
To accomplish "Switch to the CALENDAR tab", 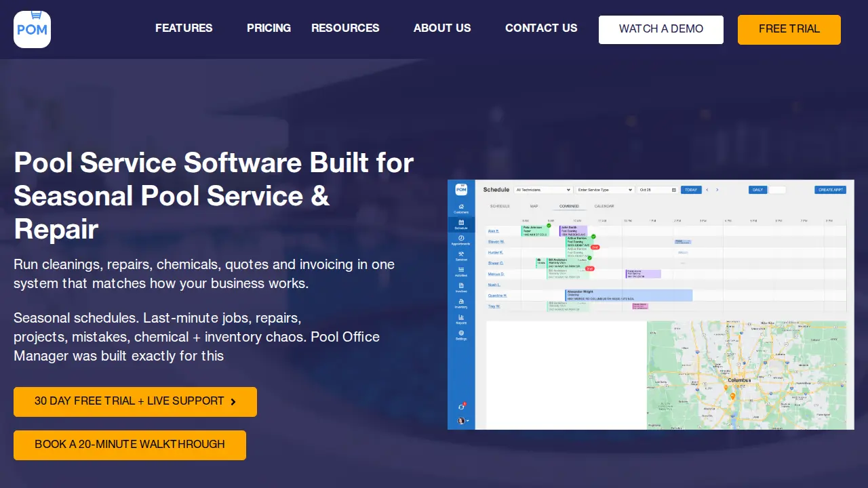I will (604, 206).
